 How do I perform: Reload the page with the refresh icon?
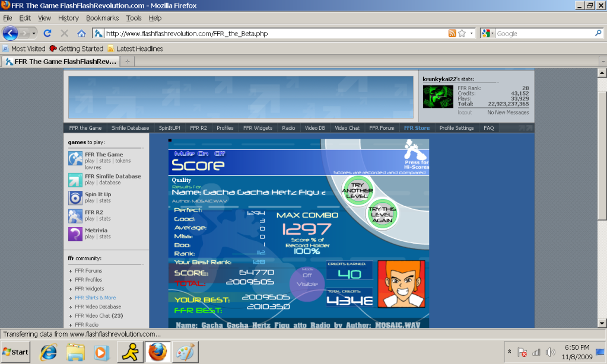[x=47, y=33]
